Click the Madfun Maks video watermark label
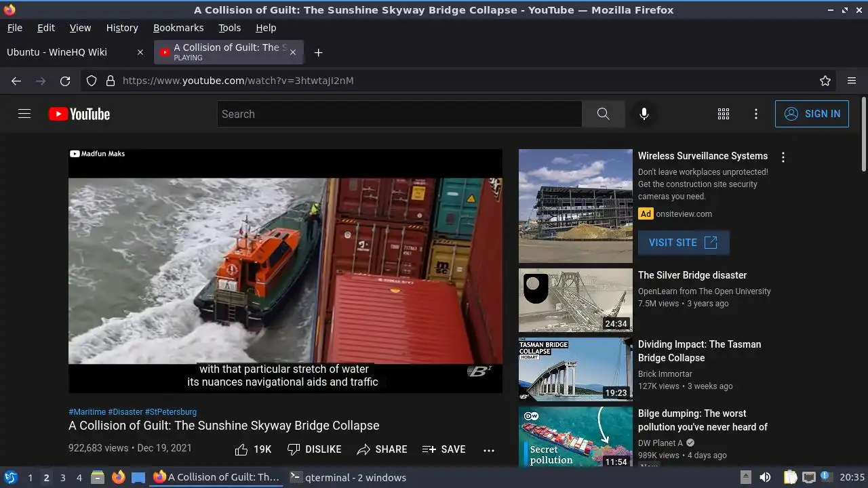Screen dimensions: 868x488 (x=98, y=154)
